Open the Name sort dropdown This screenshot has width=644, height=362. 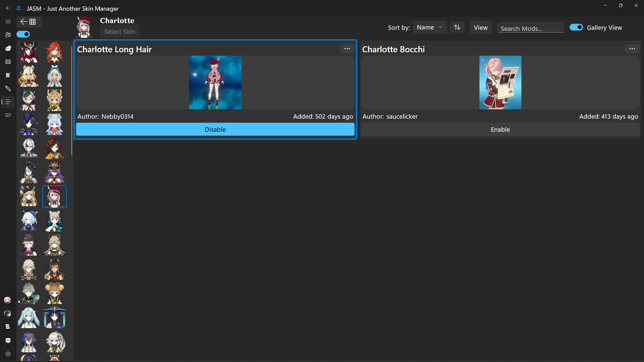429,27
